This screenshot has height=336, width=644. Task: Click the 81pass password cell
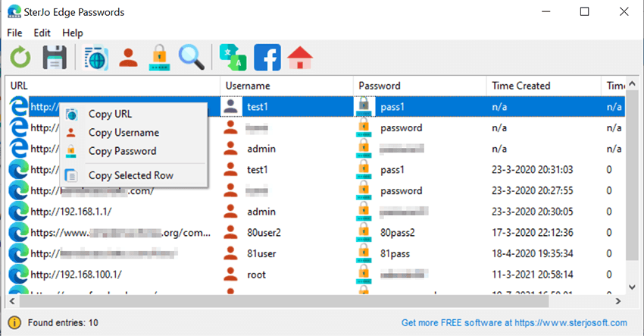coord(395,254)
